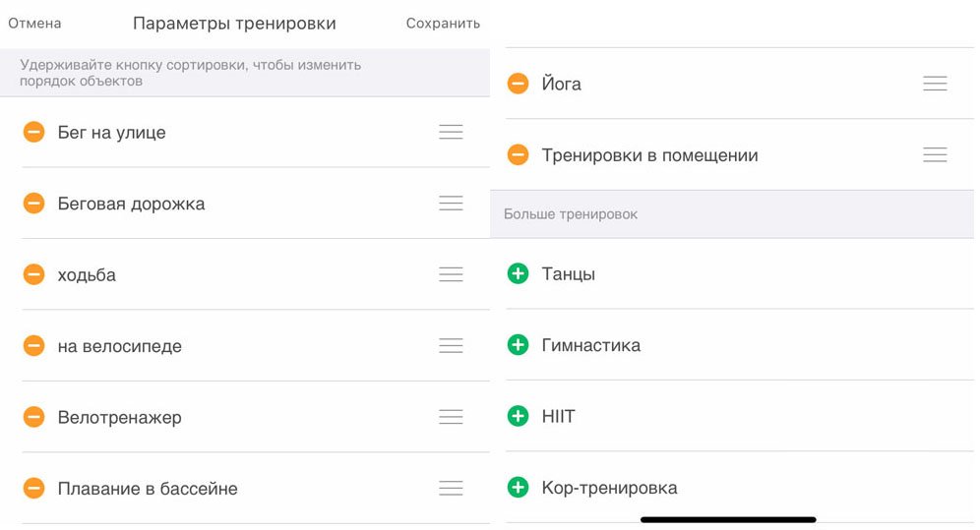Add Танцы with the green plus icon
Viewport: 980px width, 530px height.
pyautogui.click(x=518, y=273)
